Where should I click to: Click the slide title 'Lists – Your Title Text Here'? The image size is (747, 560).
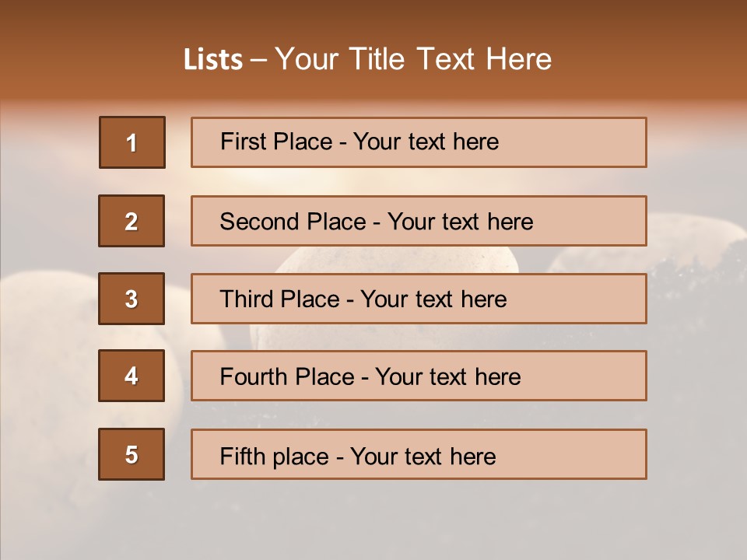coord(367,59)
